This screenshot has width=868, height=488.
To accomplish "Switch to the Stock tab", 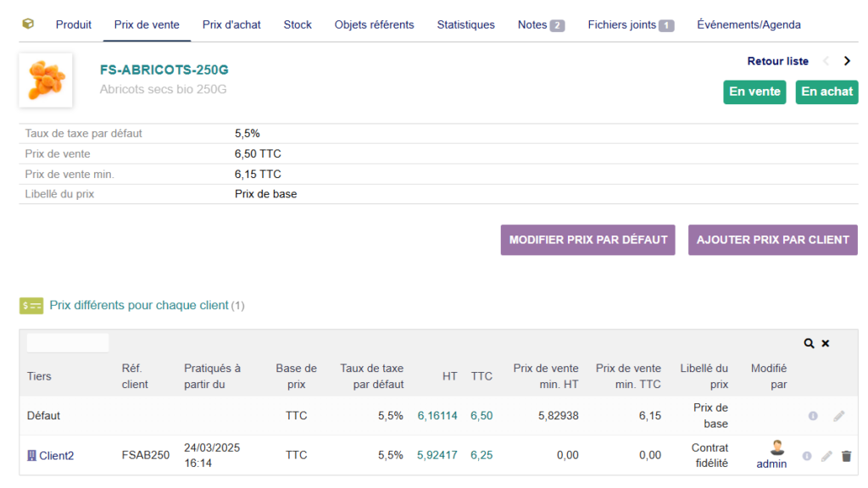I will [298, 25].
